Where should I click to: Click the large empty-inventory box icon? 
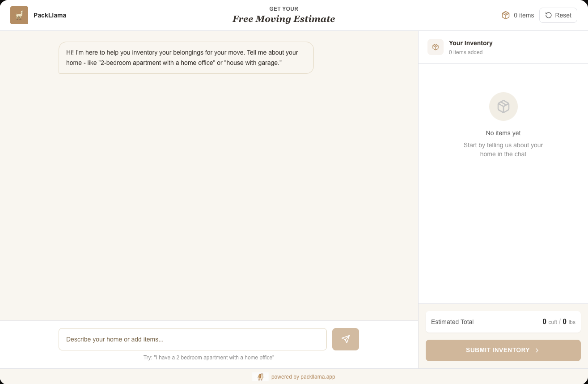(x=503, y=107)
